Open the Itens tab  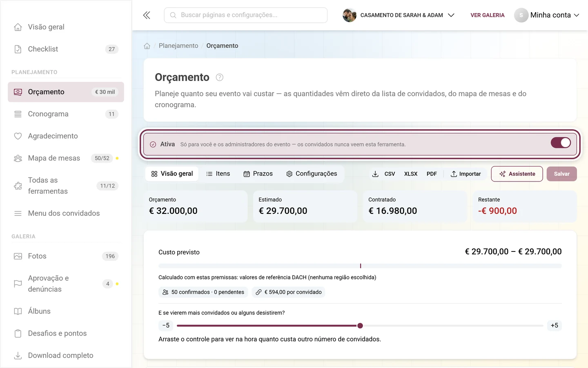(x=218, y=174)
